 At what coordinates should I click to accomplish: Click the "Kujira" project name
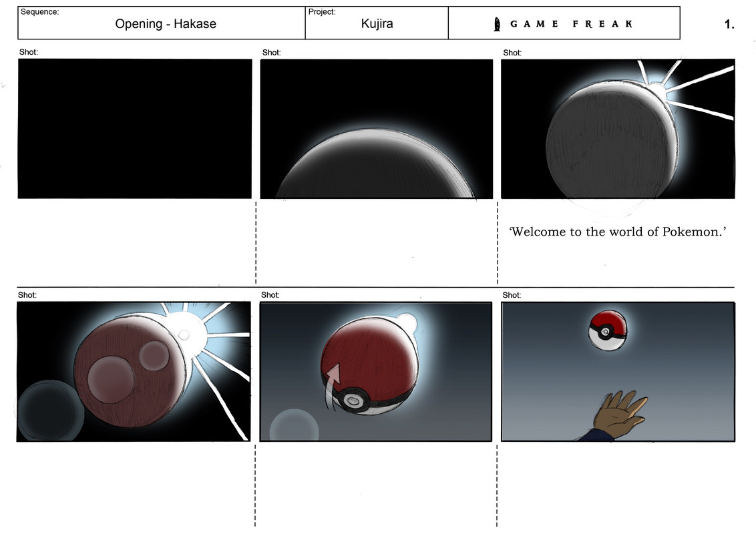(x=377, y=23)
